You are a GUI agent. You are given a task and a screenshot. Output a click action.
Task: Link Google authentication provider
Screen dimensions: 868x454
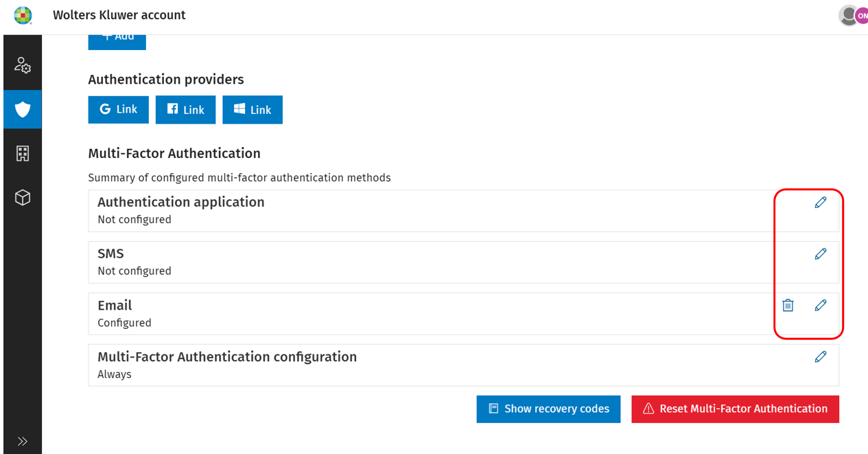click(x=119, y=109)
